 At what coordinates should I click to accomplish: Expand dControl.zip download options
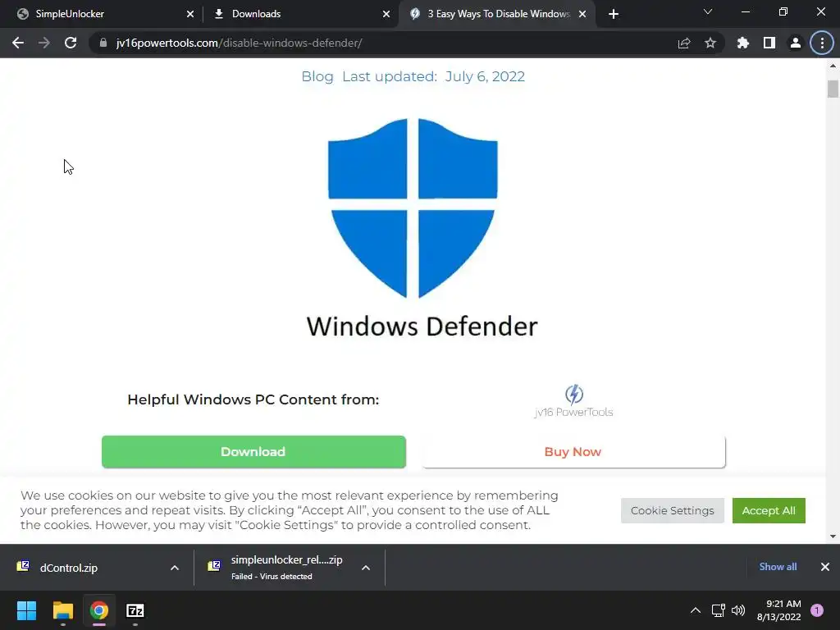[x=175, y=568]
